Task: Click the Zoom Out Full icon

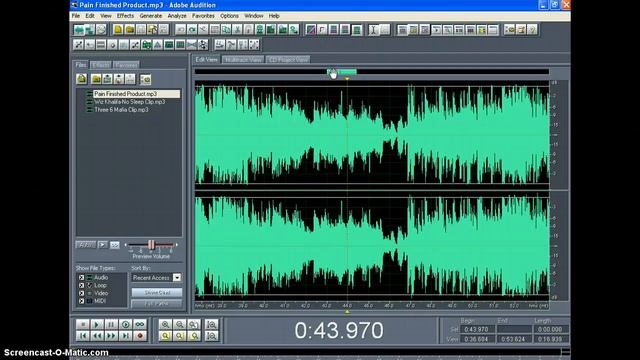Action: click(194, 324)
